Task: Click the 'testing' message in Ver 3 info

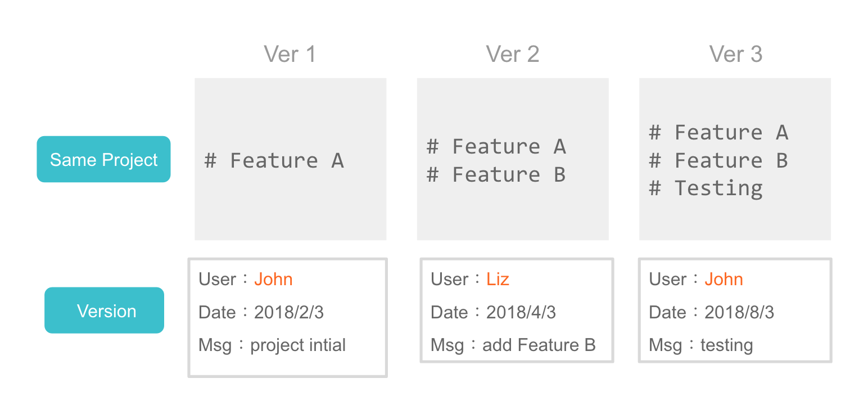Action: (x=726, y=345)
